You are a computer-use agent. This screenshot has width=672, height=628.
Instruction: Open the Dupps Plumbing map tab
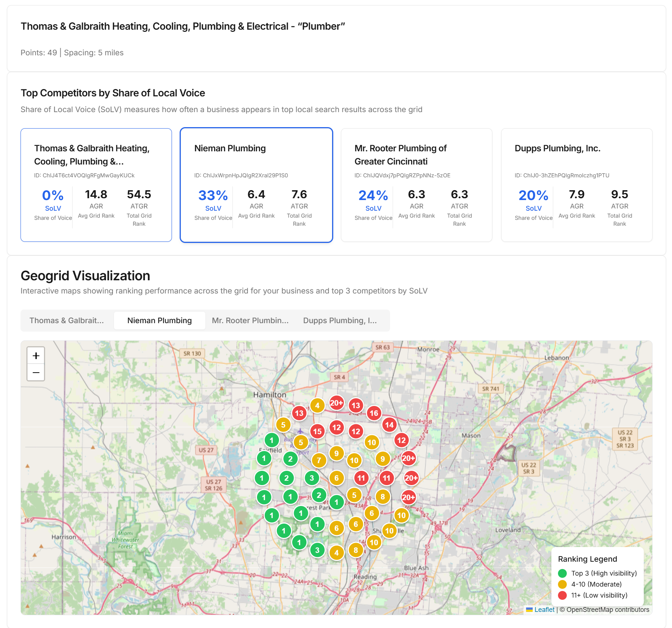click(340, 320)
